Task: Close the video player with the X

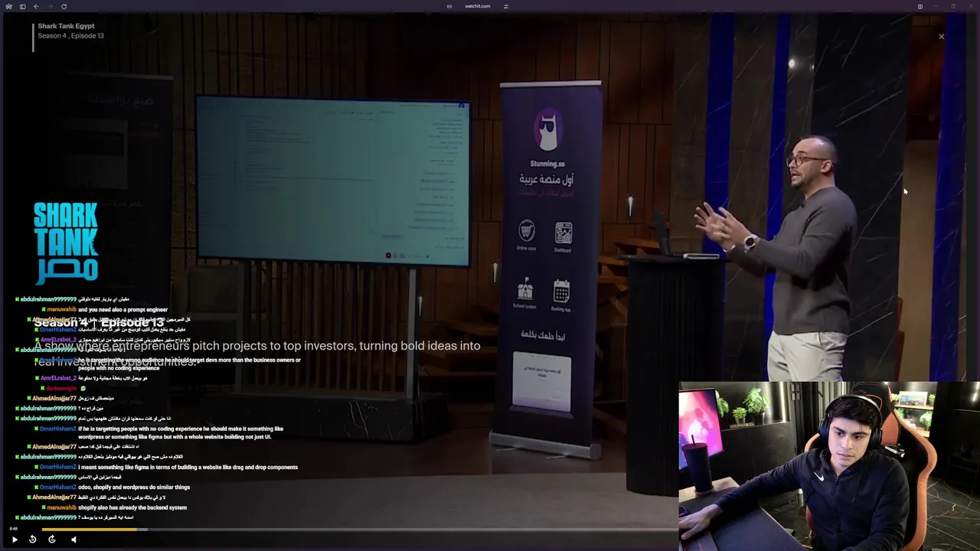Action: pos(942,37)
